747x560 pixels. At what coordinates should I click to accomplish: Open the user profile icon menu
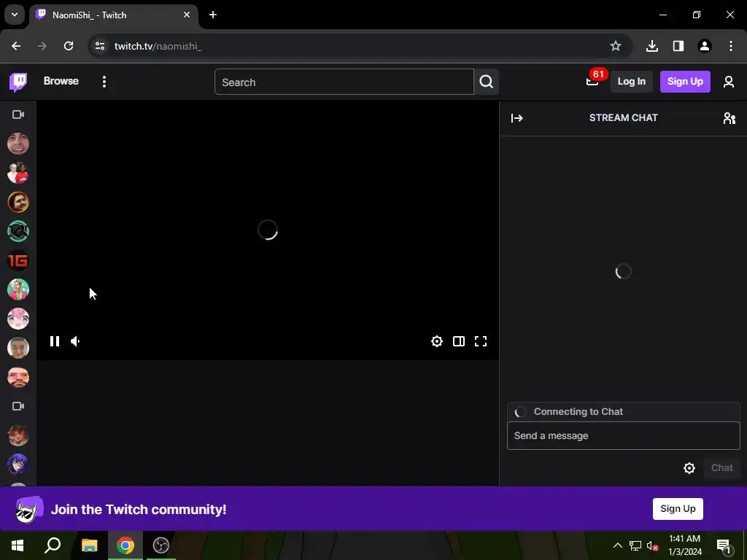click(729, 82)
